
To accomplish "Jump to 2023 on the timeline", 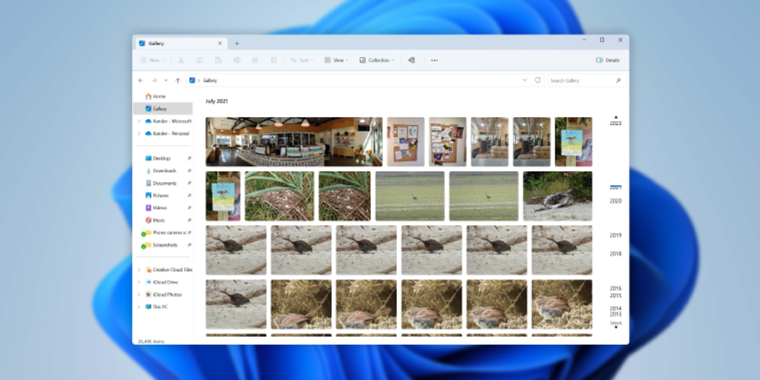I will tap(616, 124).
